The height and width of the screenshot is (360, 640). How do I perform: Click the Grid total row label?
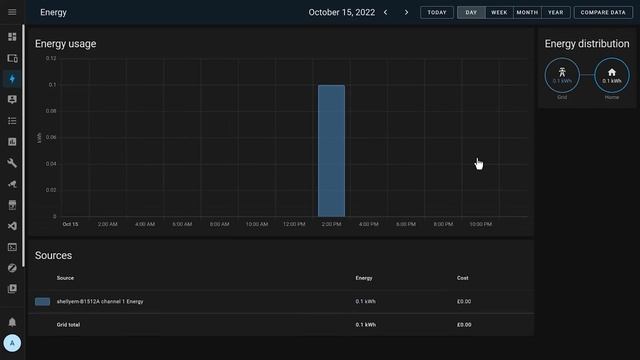(x=68, y=325)
